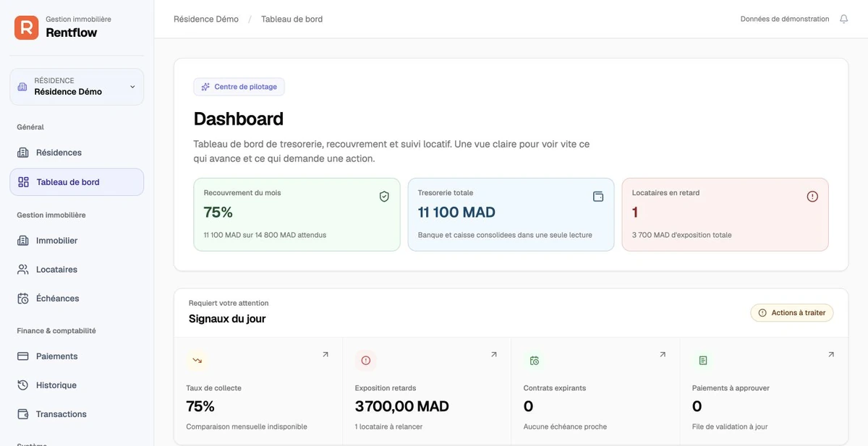Click the Centre de pilotage badge
868x446 pixels.
click(x=239, y=87)
